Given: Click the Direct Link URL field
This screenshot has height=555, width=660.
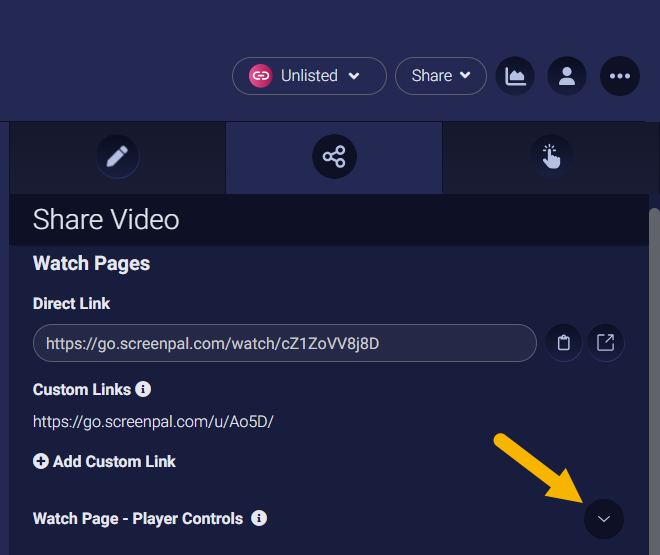Looking at the screenshot, I should (x=285, y=343).
